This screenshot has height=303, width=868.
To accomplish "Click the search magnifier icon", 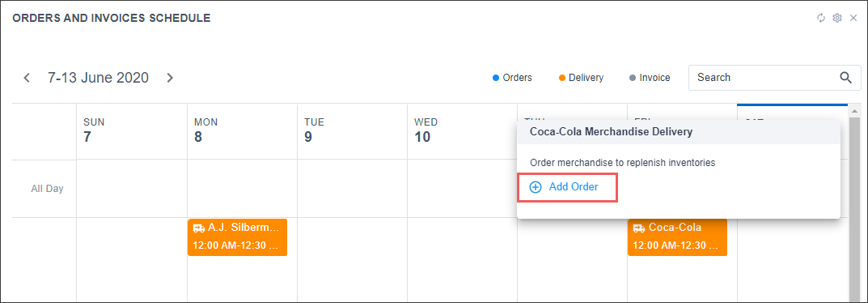I will pos(845,78).
